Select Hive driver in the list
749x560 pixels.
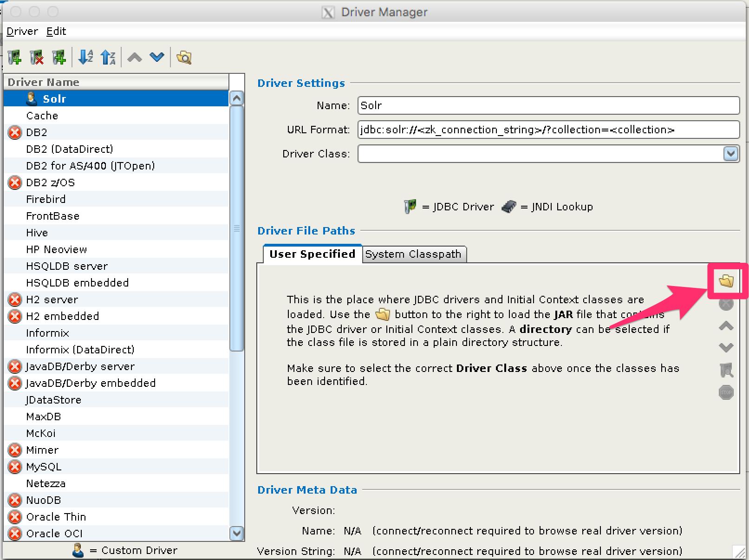pyautogui.click(x=37, y=233)
